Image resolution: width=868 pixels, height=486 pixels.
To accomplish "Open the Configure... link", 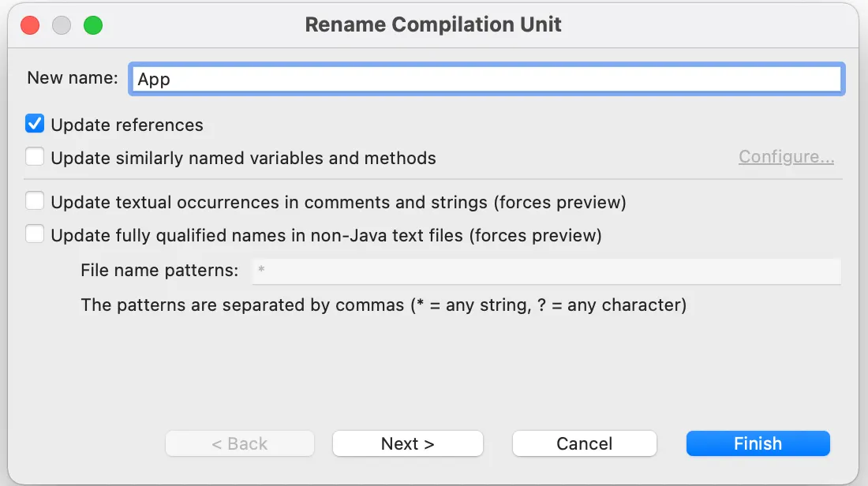I will click(786, 157).
